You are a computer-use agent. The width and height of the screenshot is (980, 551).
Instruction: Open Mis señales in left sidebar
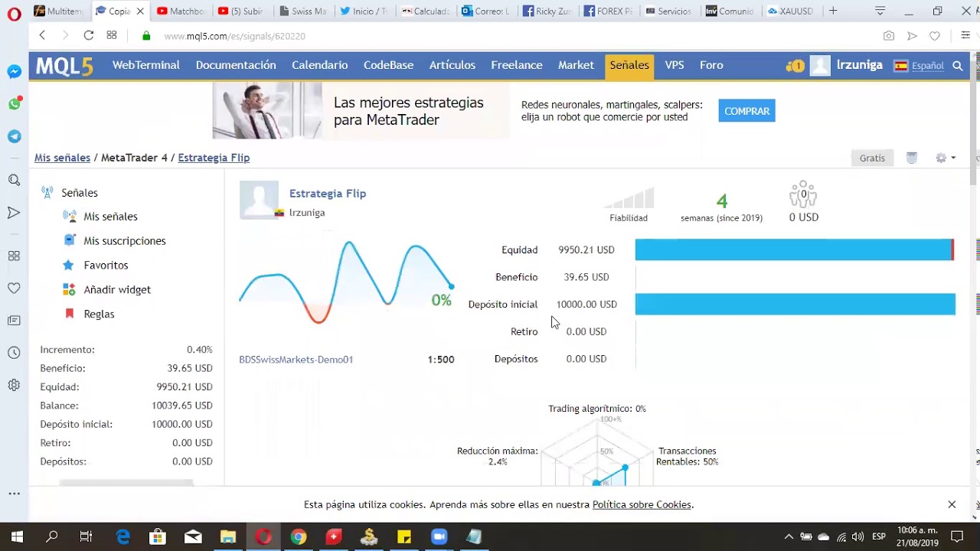[x=110, y=217]
